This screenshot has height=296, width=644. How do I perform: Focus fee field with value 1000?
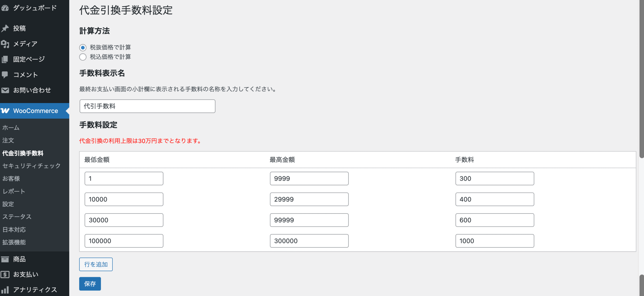(x=495, y=241)
